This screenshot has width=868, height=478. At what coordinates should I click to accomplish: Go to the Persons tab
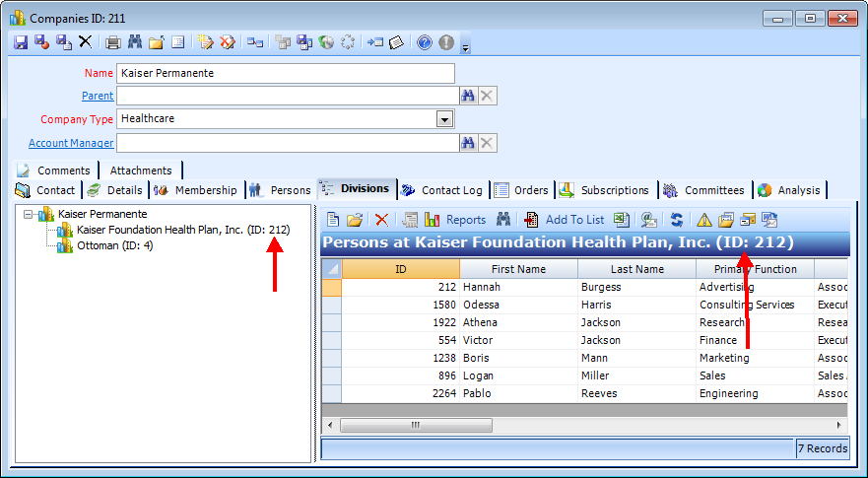point(281,190)
